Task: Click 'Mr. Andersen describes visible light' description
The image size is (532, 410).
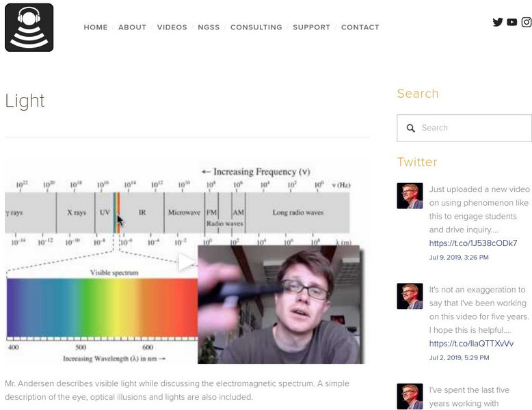Action: [x=177, y=390]
